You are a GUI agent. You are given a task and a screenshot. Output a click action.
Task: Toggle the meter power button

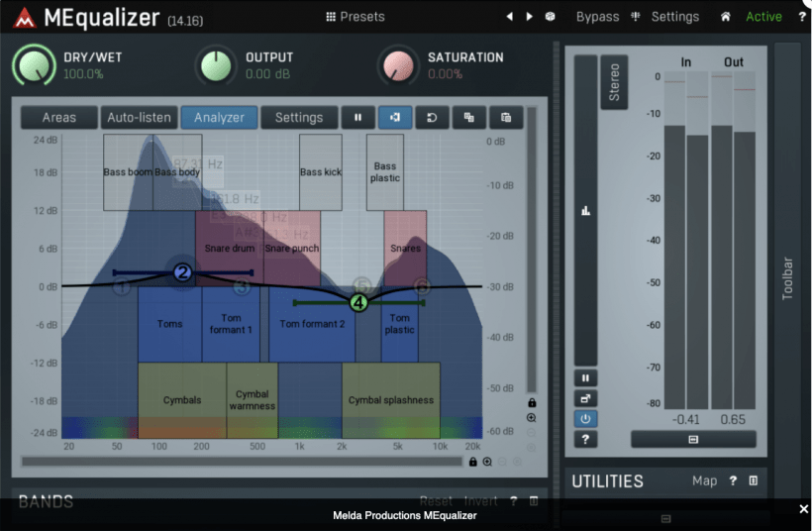coord(585,418)
